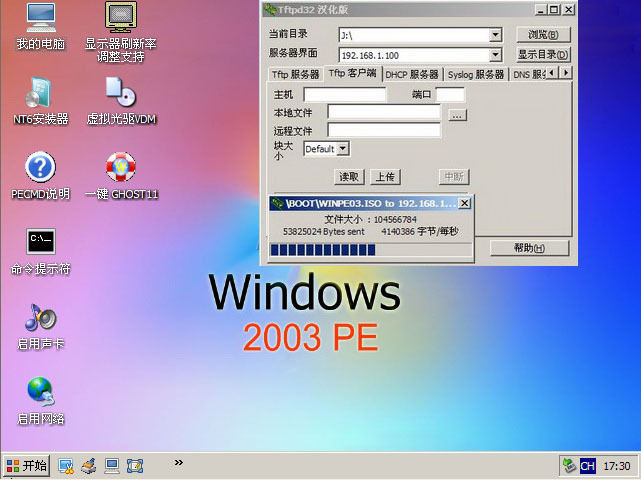Open 虚拟光驱VDM desktop icon

(x=121, y=101)
